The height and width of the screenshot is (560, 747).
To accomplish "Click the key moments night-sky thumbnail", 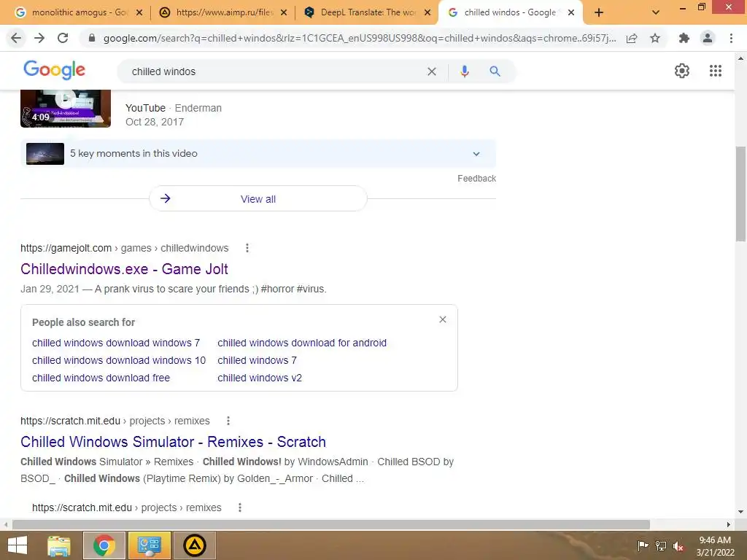I will 45,154.
